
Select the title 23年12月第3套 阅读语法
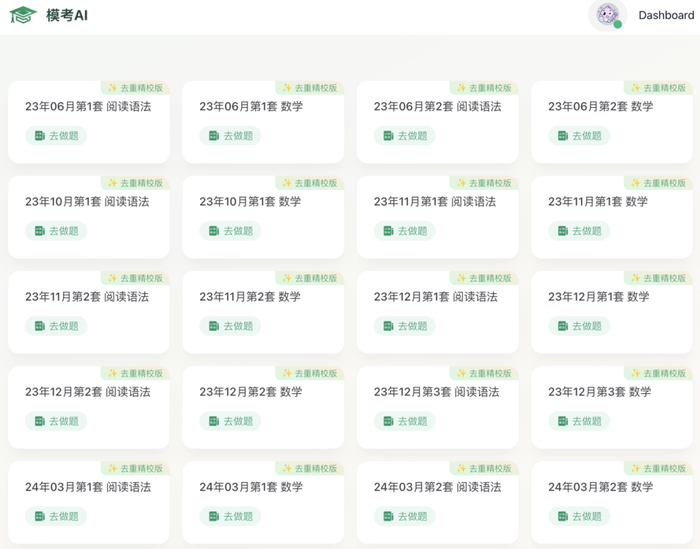coord(437,391)
